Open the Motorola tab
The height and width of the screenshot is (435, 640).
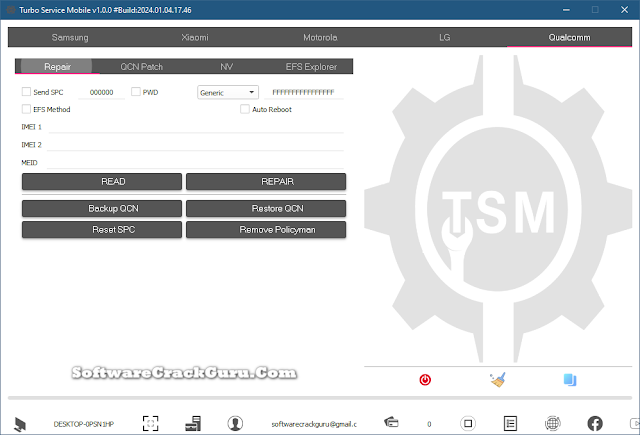click(320, 38)
